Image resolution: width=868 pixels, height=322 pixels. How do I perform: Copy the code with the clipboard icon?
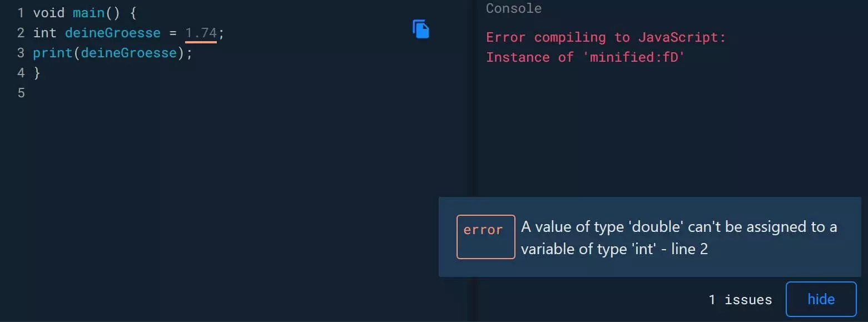click(x=421, y=29)
